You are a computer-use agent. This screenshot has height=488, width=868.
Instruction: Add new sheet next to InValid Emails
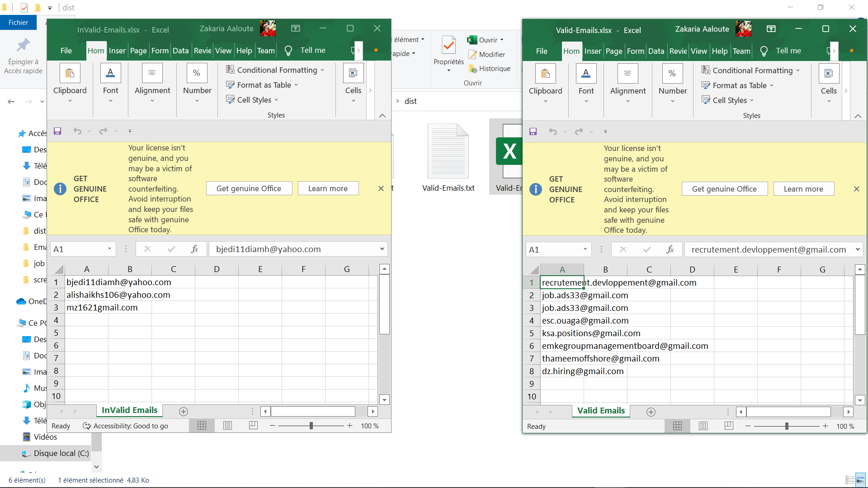184,412
